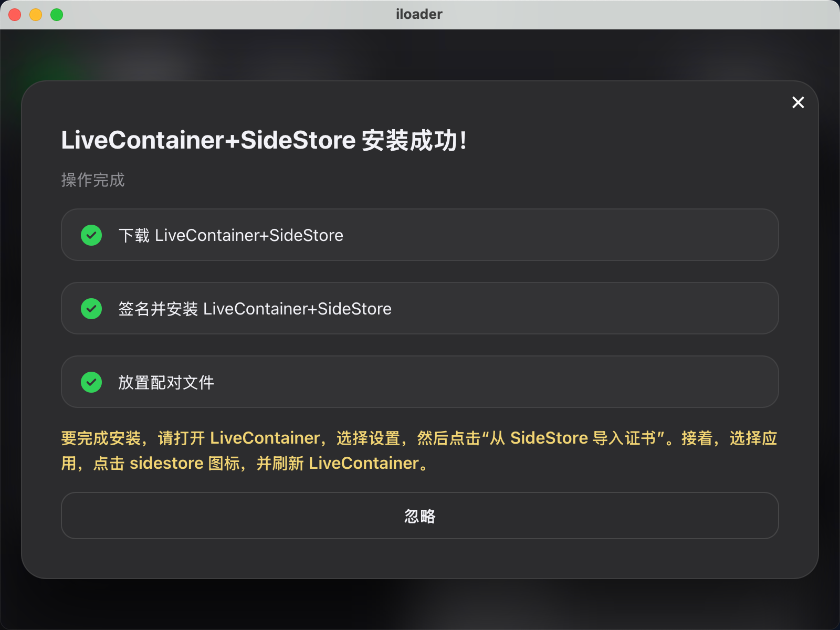
Task: Close the install success dialog with X
Action: click(x=798, y=102)
